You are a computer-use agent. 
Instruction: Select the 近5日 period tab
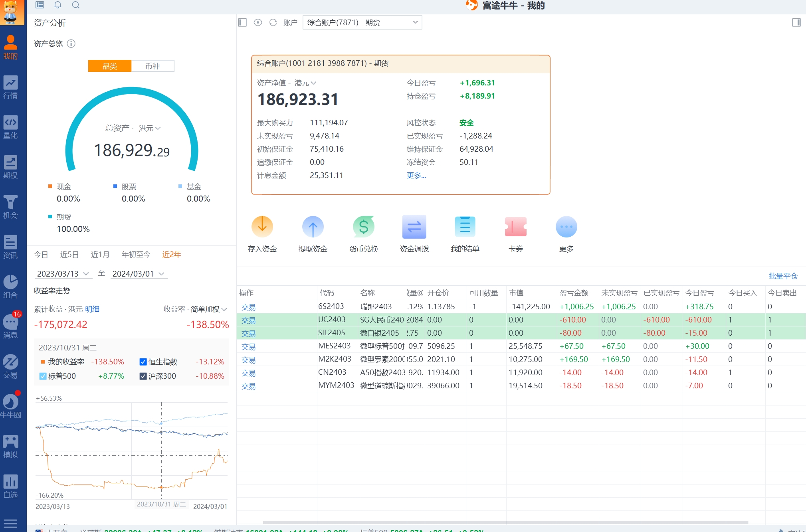pos(69,254)
